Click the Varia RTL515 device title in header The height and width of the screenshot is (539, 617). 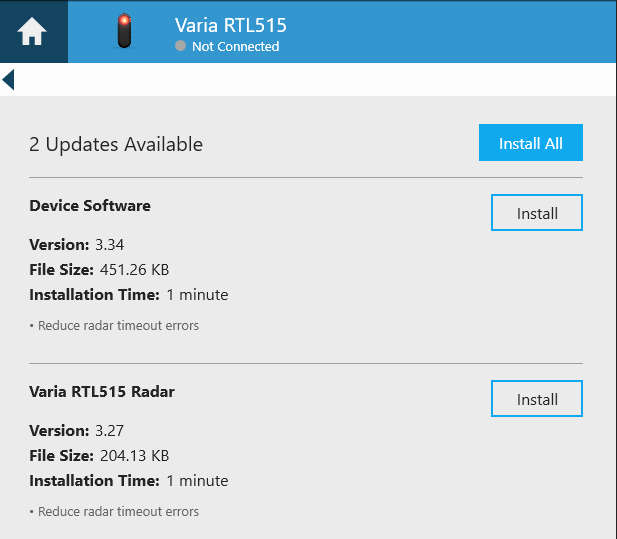[x=230, y=25]
